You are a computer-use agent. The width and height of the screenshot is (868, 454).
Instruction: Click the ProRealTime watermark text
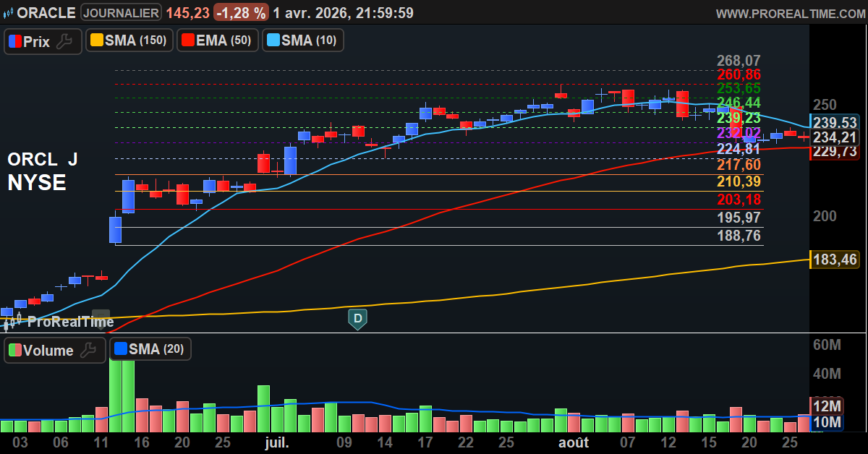70,322
